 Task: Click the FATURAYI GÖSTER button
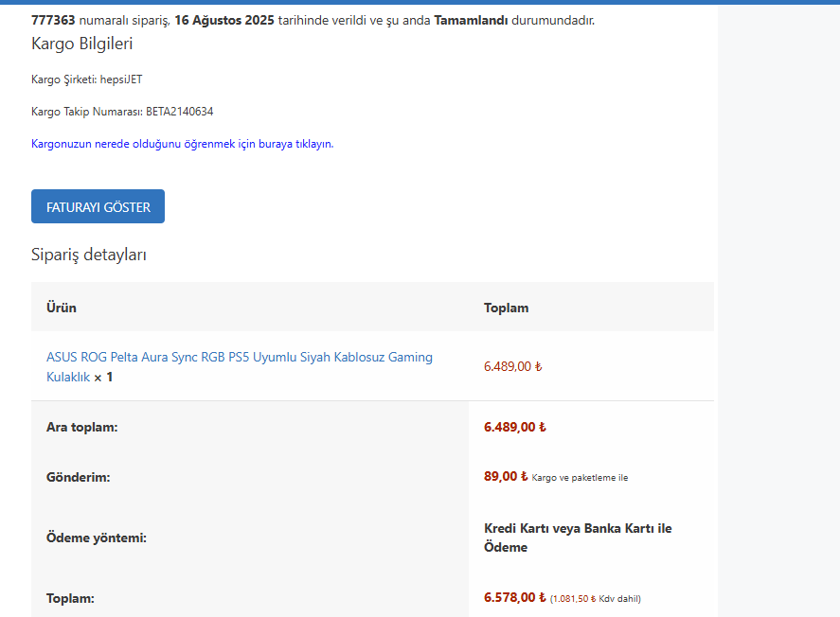pos(98,206)
